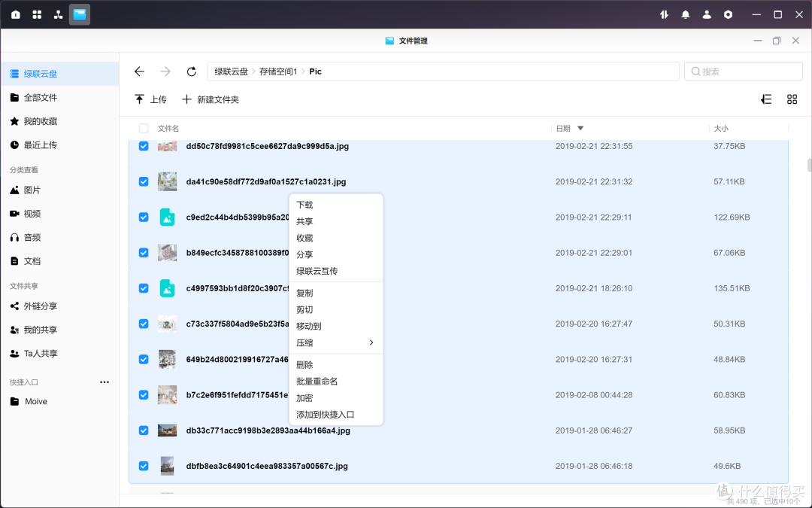
Task: Uncheck the dd50c78fd9981c5cee6627da9c999d5a.jpg checkbox
Action: (x=144, y=146)
